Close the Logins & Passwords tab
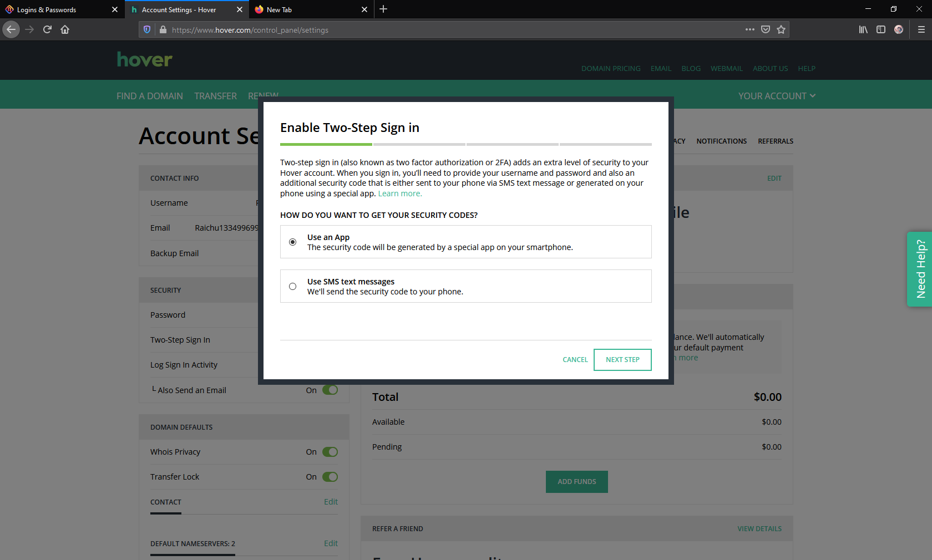Screen dimensions: 932x560 pyautogui.click(x=115, y=9)
